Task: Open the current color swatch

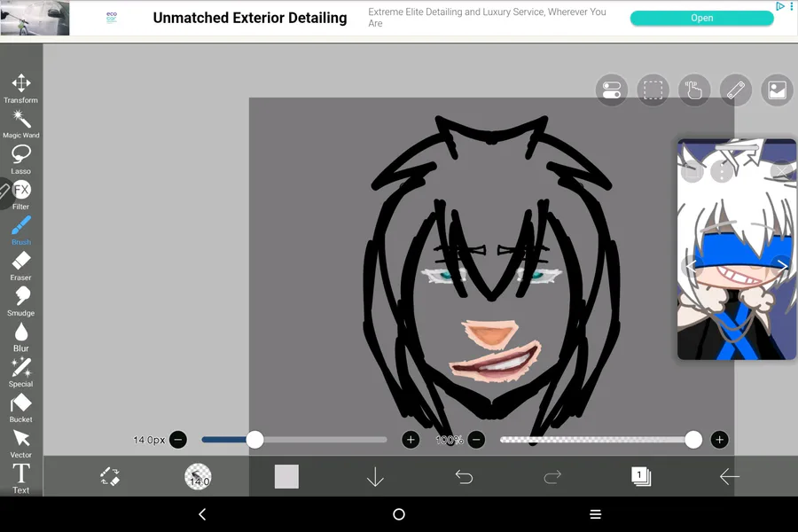Action: pos(286,476)
